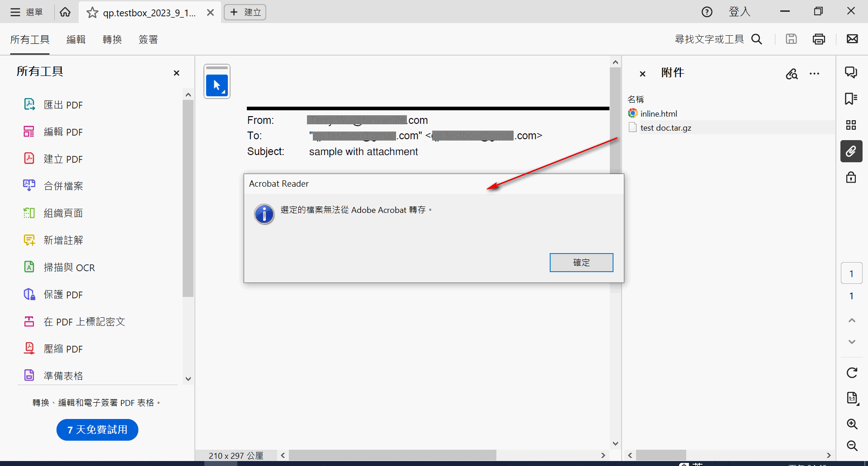Open the 匯出 PDF tool
The height and width of the screenshot is (466, 868).
tap(53, 105)
